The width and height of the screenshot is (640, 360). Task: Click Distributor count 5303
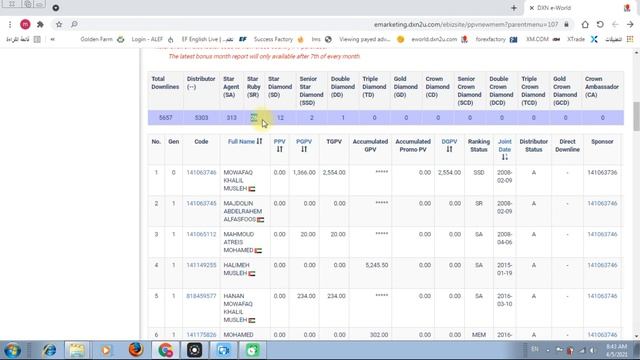pyautogui.click(x=201, y=118)
